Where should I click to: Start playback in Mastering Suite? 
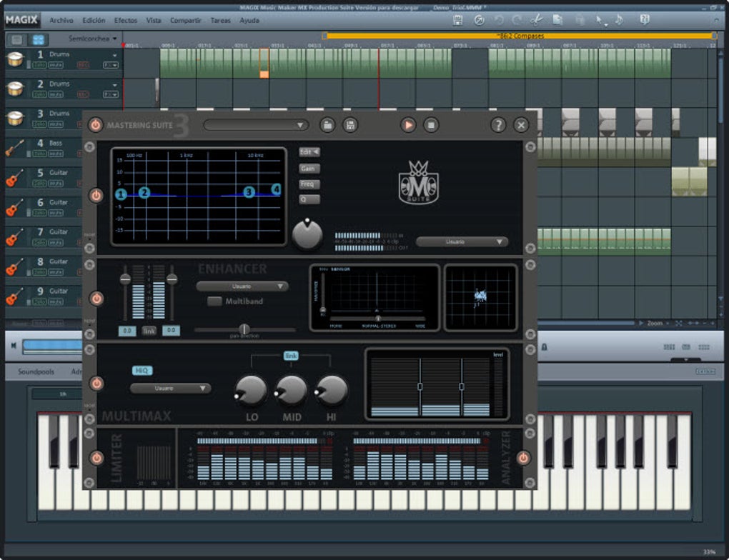tap(408, 125)
